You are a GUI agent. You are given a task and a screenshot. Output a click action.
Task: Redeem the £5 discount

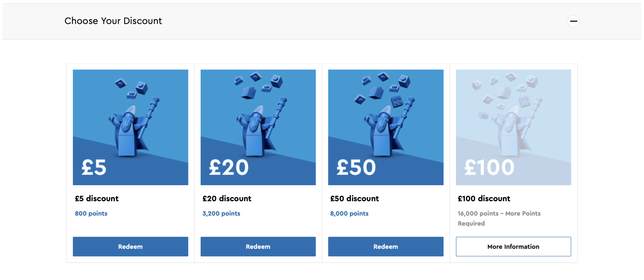point(130,247)
